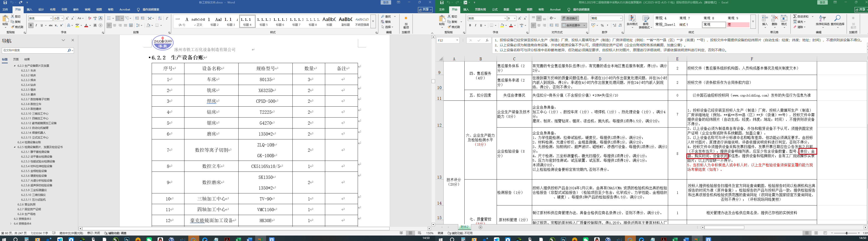The width and height of the screenshot is (868, 241).
Task: Apply superscript formatting in Word
Action: click(61, 25)
